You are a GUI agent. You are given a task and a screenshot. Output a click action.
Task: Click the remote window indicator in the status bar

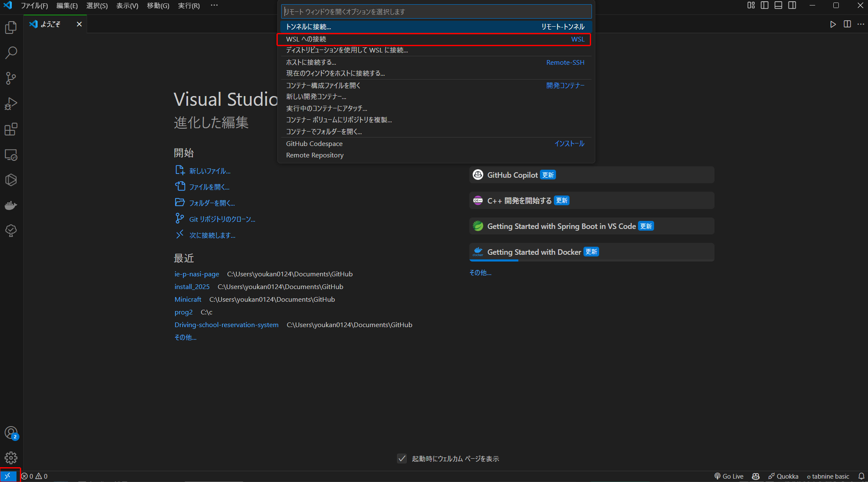point(8,476)
